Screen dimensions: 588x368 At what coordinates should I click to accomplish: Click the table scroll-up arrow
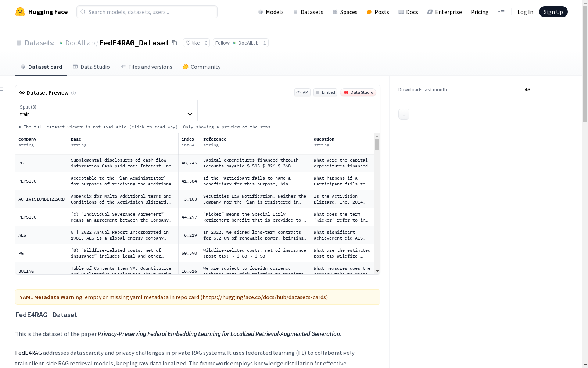click(377, 136)
